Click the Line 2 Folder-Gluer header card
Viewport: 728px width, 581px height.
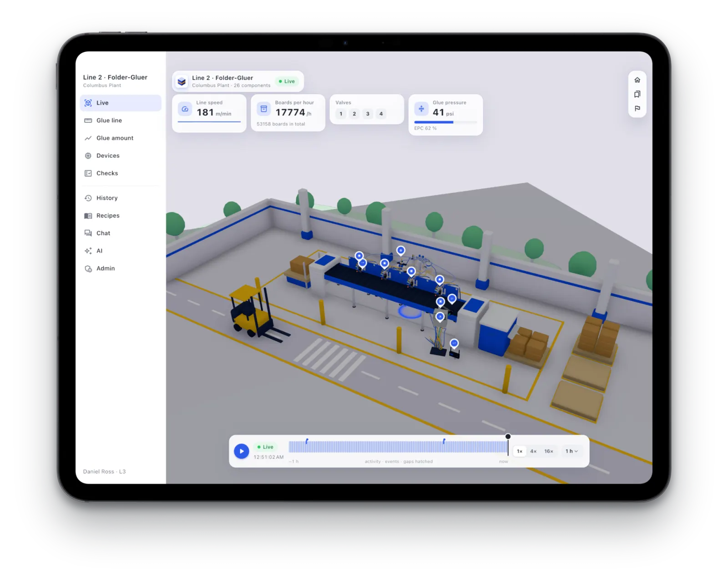[238, 81]
